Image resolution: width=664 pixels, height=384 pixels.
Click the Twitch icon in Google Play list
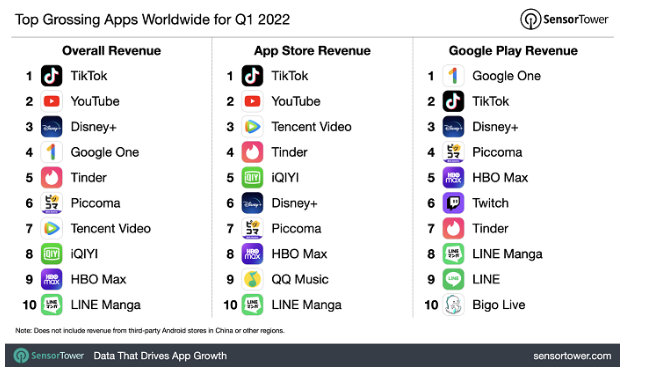tap(453, 203)
